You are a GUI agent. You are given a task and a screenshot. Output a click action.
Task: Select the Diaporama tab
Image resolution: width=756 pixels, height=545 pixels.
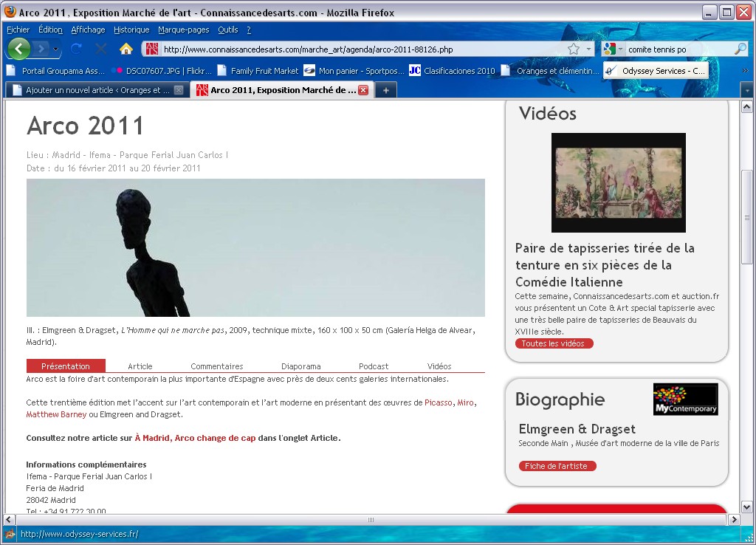point(301,366)
